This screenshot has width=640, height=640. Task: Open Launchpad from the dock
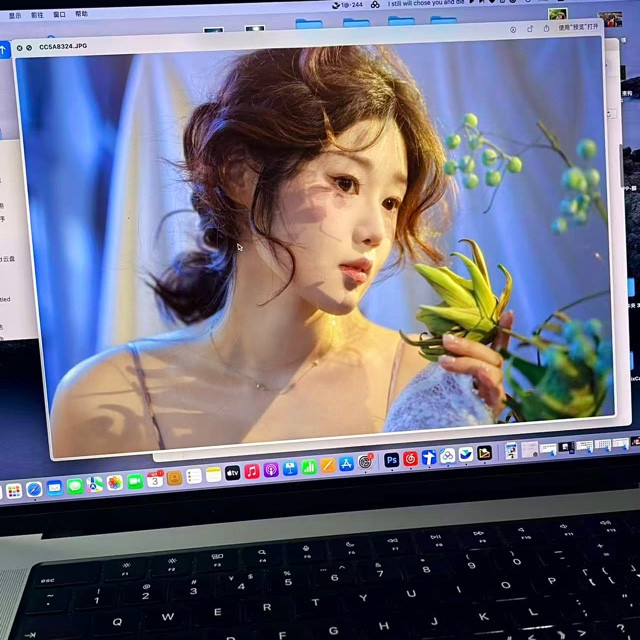point(14,491)
